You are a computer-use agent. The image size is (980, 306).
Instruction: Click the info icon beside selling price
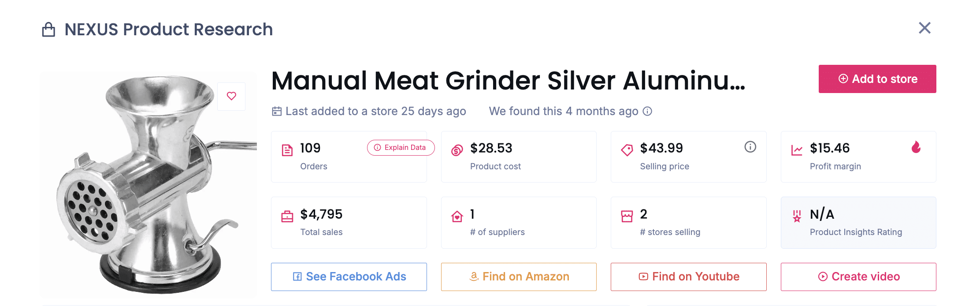(x=750, y=147)
